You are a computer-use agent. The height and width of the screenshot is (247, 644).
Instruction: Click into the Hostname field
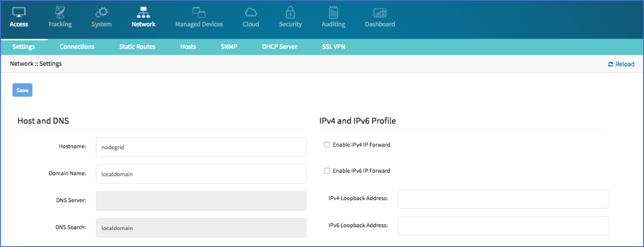(201, 147)
